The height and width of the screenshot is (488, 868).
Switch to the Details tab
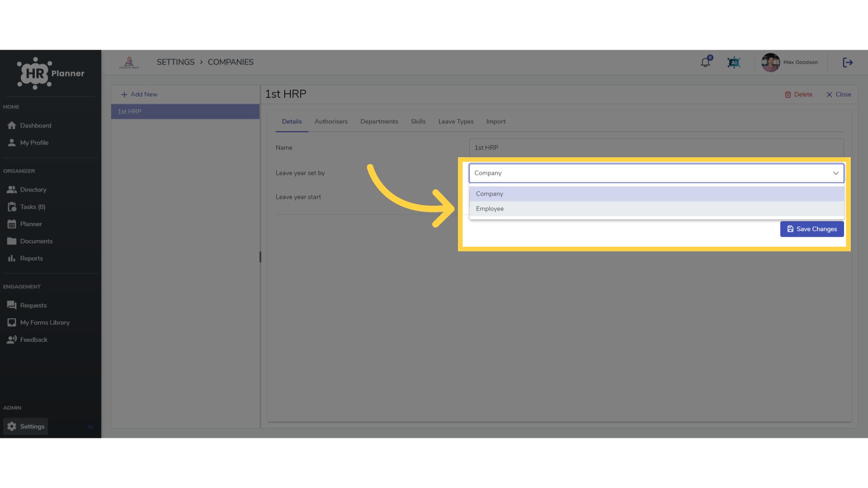292,122
